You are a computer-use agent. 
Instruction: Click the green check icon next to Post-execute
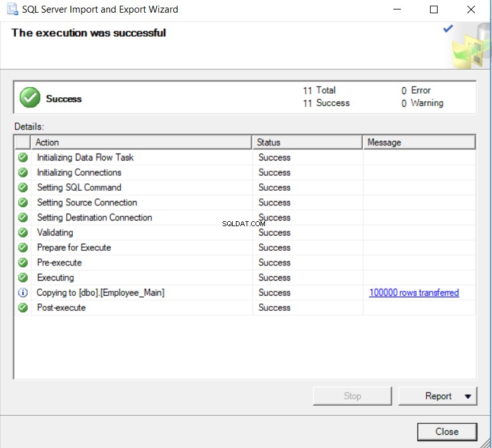(23, 308)
